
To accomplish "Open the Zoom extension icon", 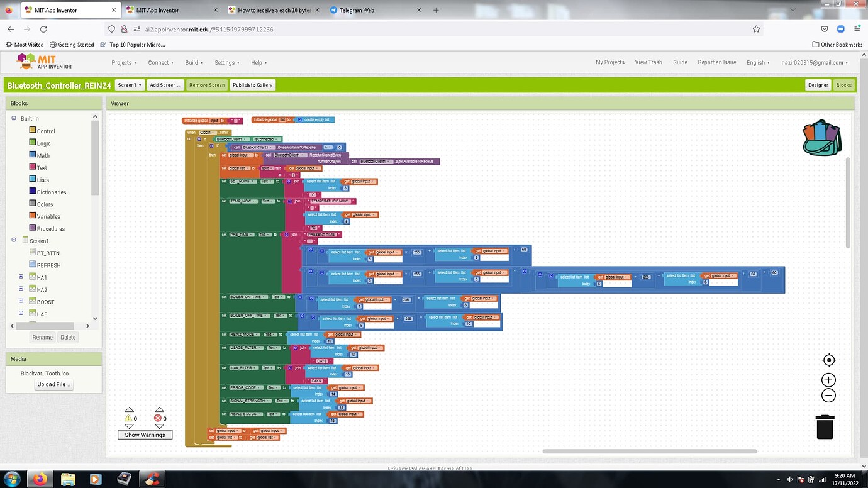I will coord(841,29).
